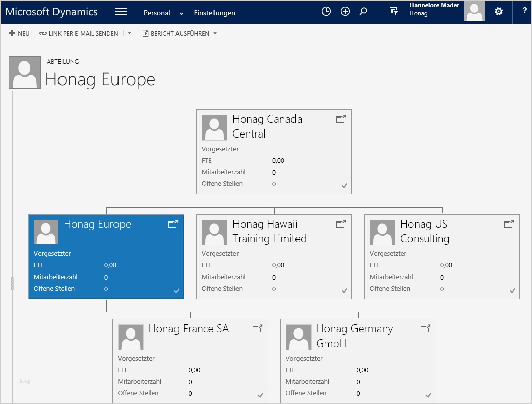The width and height of the screenshot is (532, 404).
Task: Open the Einstellungen menu item
Action: click(214, 13)
